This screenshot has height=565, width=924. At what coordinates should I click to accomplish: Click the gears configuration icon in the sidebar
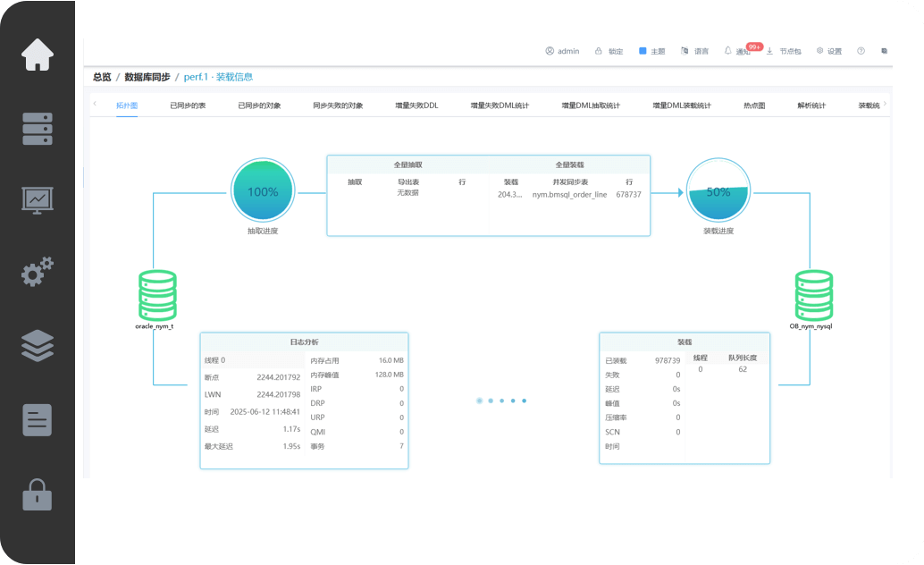[38, 272]
